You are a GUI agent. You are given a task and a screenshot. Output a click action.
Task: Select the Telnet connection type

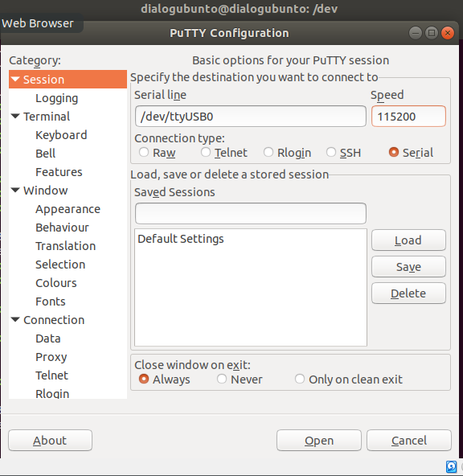(x=206, y=152)
